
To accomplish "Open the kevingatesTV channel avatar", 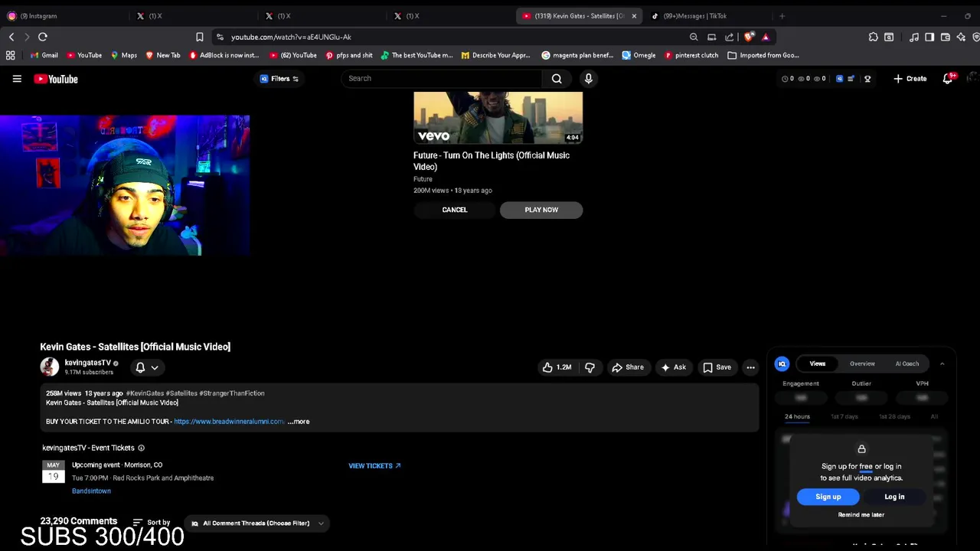I will point(50,367).
